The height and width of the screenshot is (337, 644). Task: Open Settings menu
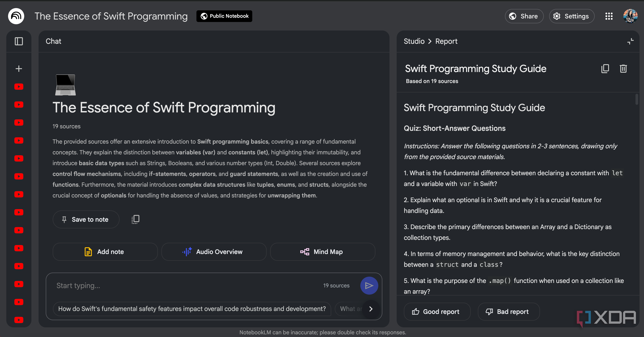tap(572, 16)
